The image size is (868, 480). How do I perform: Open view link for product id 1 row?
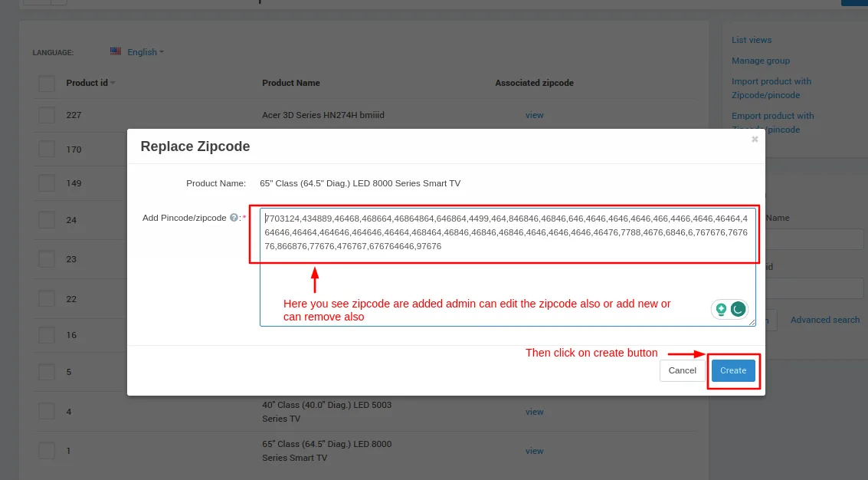(x=534, y=451)
